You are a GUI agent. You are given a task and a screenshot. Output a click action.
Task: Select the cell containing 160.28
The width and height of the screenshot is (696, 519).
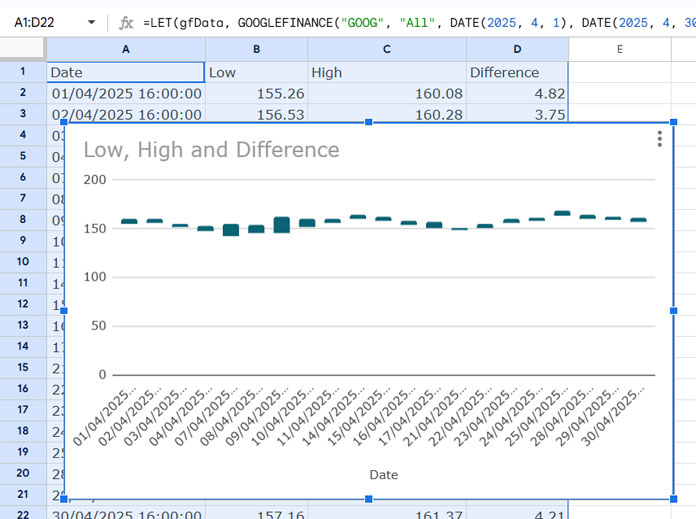click(387, 114)
